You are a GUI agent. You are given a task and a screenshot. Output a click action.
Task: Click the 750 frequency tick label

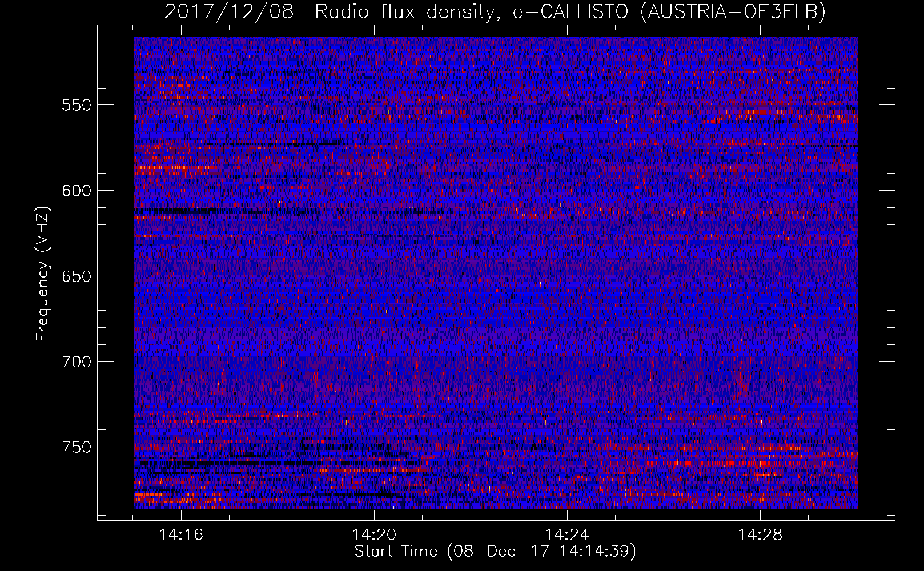(77, 447)
